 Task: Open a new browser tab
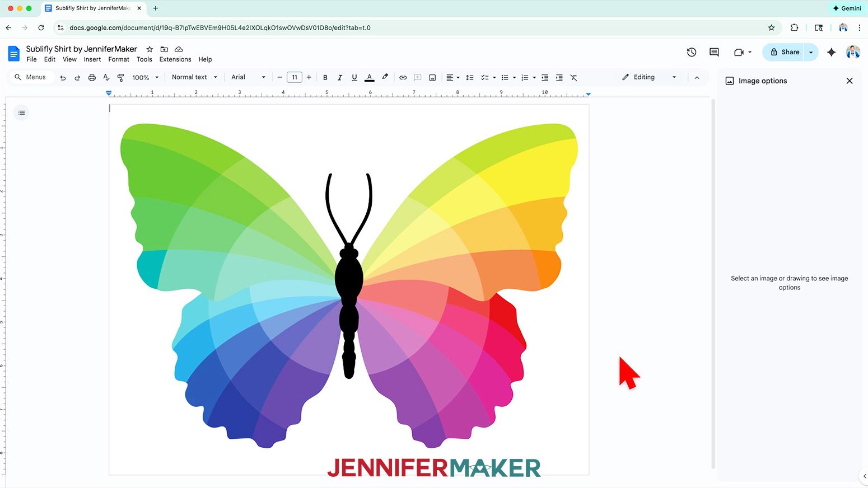[156, 8]
